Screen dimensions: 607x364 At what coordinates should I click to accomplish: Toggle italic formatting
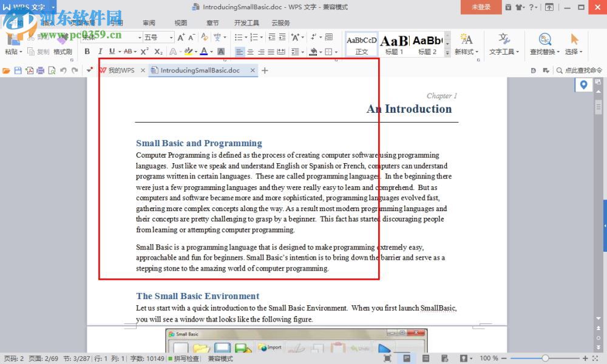100,52
